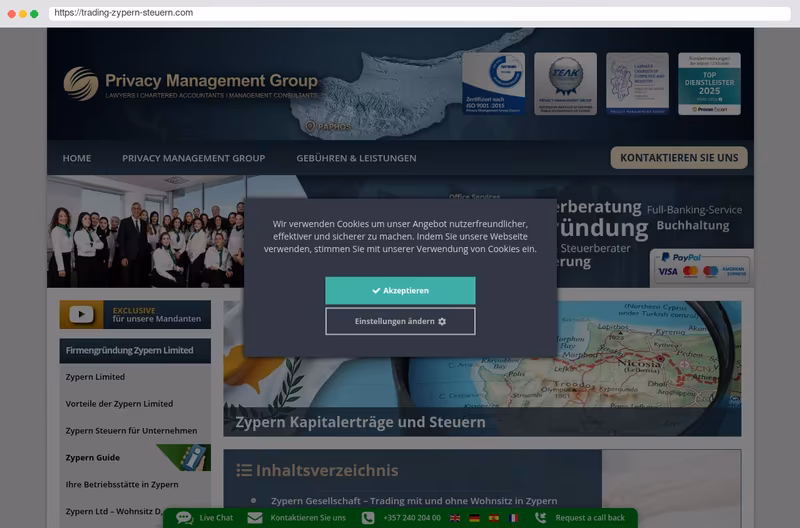Open the Larnaca Chamber of Commerce badge
This screenshot has width=800, height=528.
[637, 84]
